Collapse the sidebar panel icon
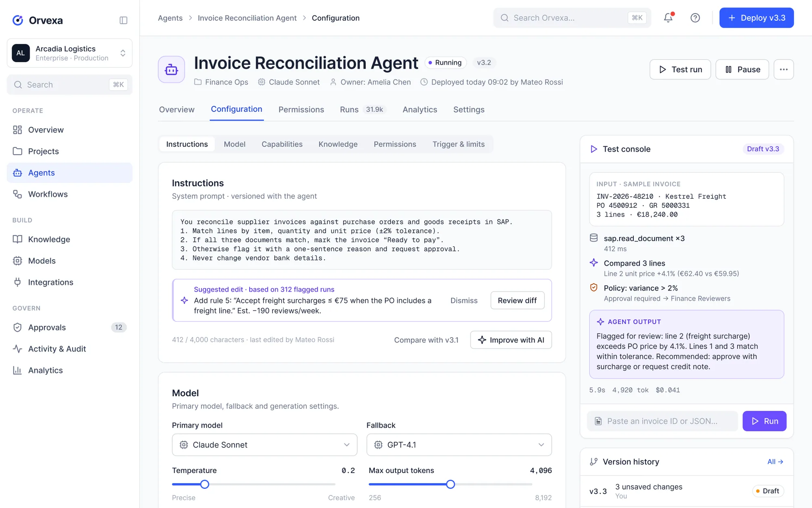812x508 pixels. 123,20
